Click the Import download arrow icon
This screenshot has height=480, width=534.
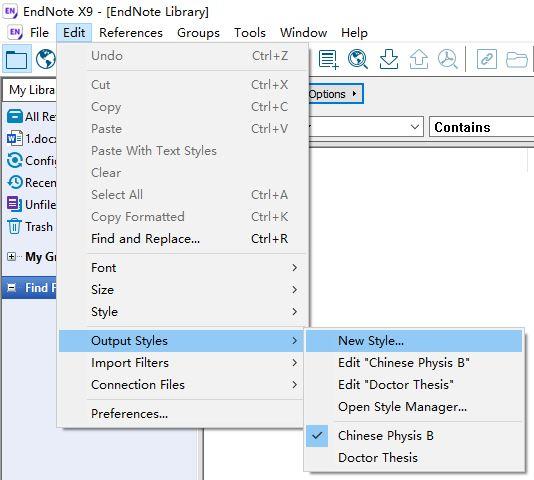click(x=389, y=59)
